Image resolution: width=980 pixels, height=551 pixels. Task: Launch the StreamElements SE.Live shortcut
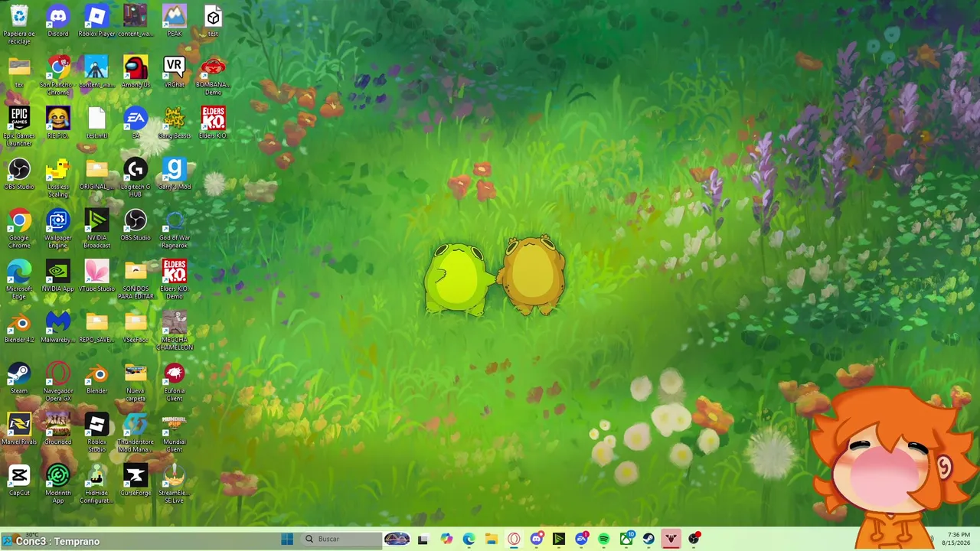click(175, 484)
